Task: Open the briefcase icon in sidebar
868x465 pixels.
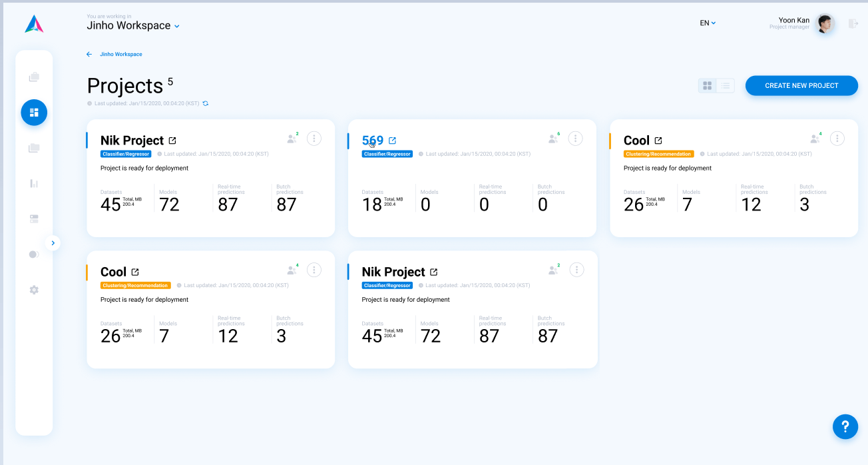Action: click(x=34, y=77)
